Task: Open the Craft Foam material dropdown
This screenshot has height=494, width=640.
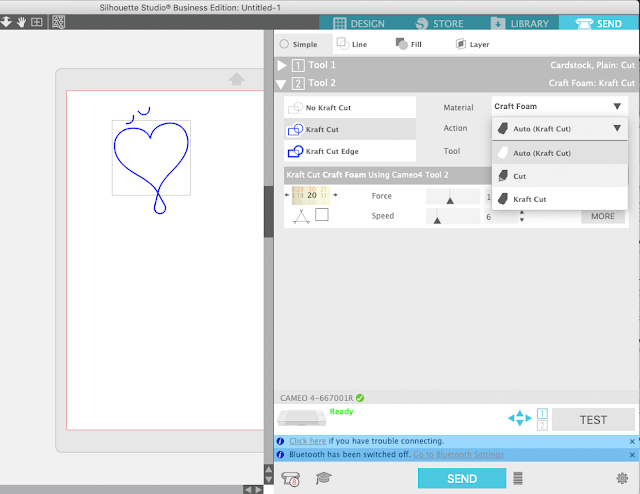Action: [558, 107]
